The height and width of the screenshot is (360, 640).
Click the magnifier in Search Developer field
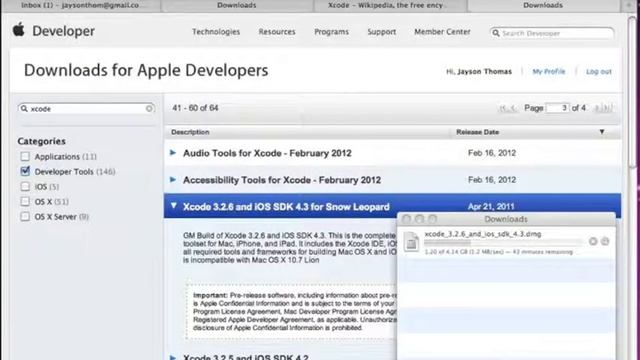pos(496,33)
